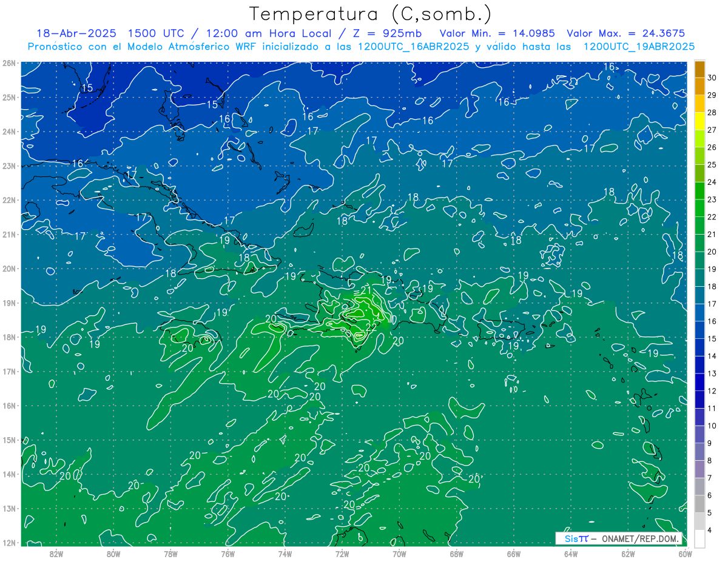Click the '23N' latitude axis label
This screenshot has height=562, width=728.
pos(8,166)
